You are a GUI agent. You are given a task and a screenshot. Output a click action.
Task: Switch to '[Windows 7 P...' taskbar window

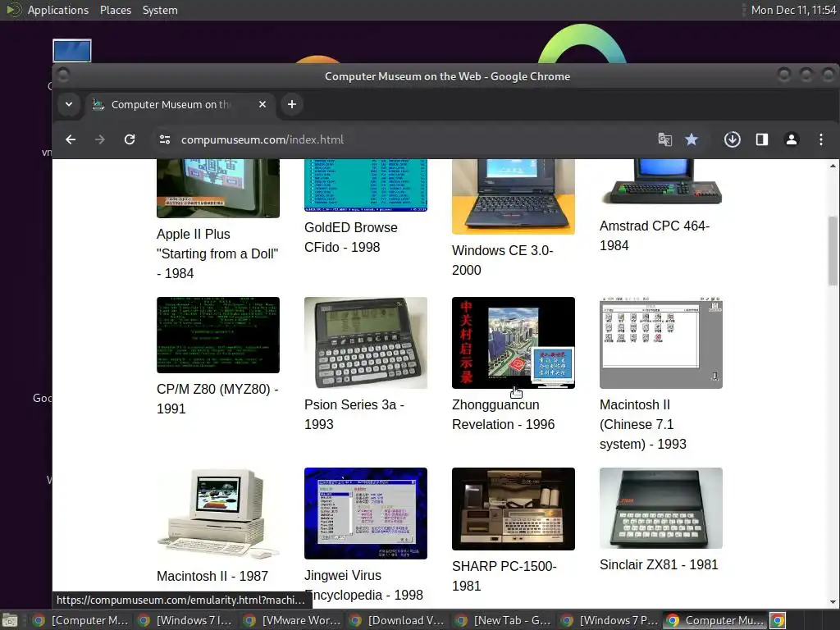coord(609,620)
